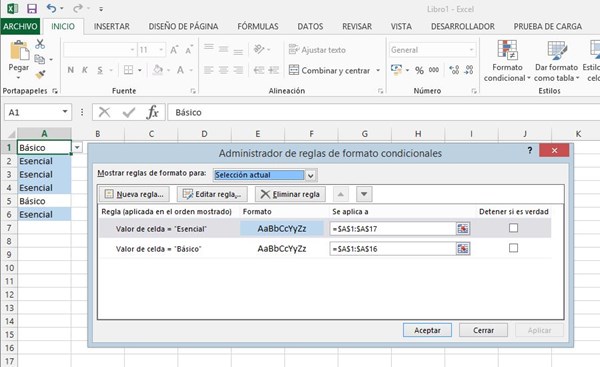
Task: Increase font size with the larger A
Action: tap(174, 50)
